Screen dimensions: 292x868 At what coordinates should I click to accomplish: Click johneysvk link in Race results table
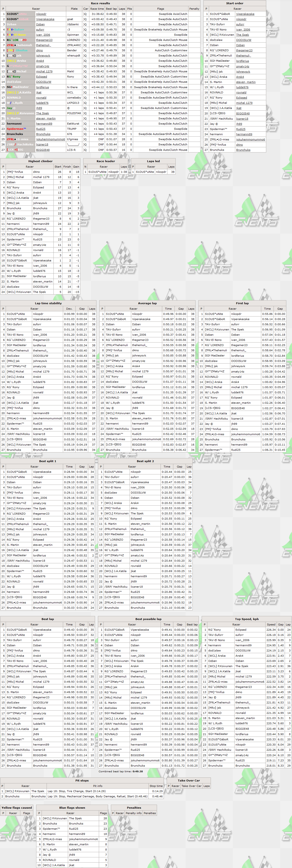click(43, 56)
